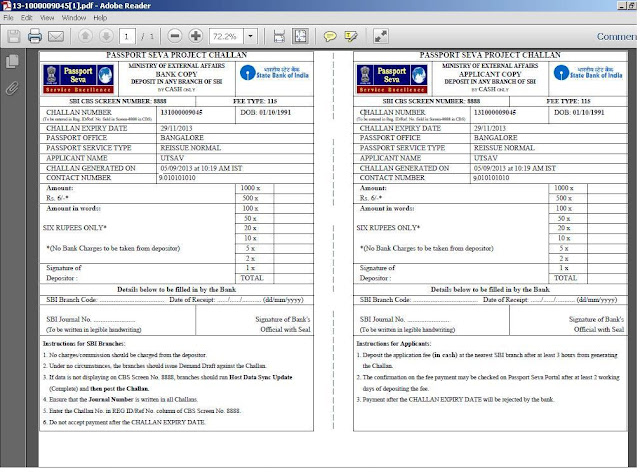Click 'Instructions for SBI Branches:' heading
Image resolution: width=640 pixels, height=472 pixels.
(x=84, y=344)
